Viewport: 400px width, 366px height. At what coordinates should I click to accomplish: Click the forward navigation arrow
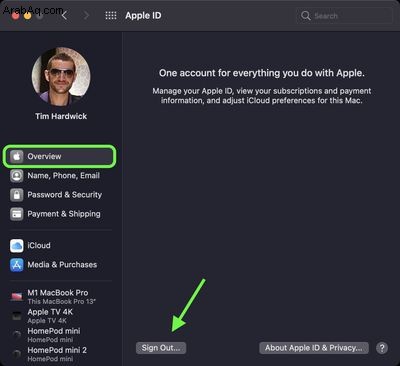coord(86,15)
